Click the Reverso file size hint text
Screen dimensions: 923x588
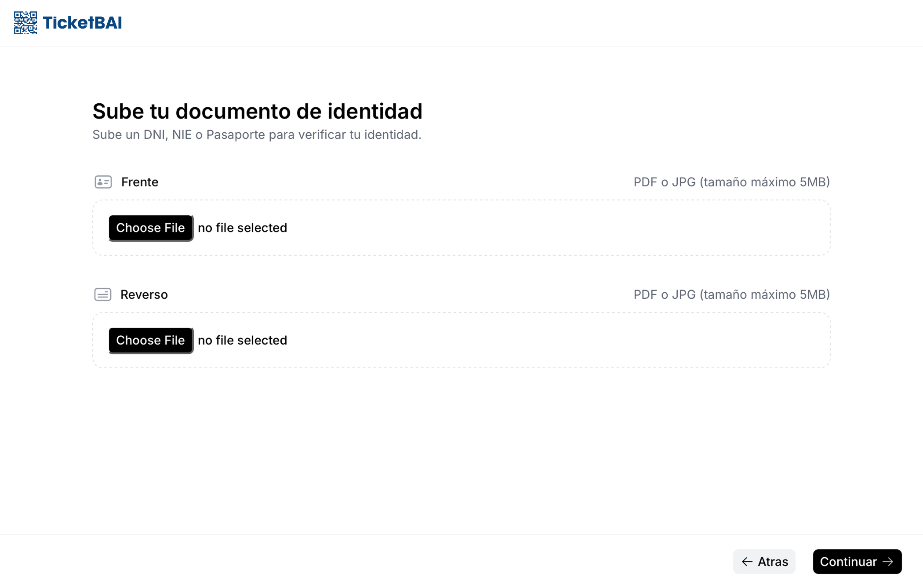pyautogui.click(x=732, y=294)
